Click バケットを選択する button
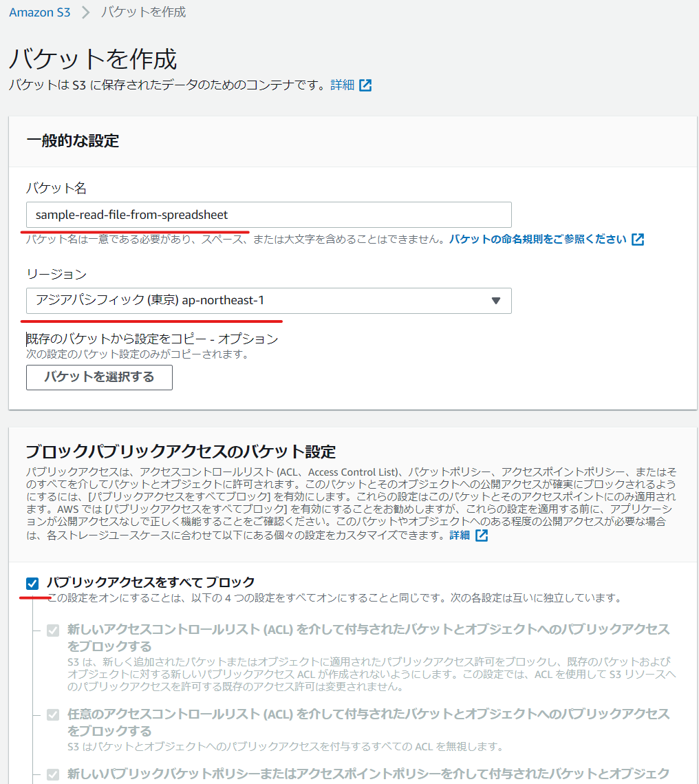 (100, 377)
